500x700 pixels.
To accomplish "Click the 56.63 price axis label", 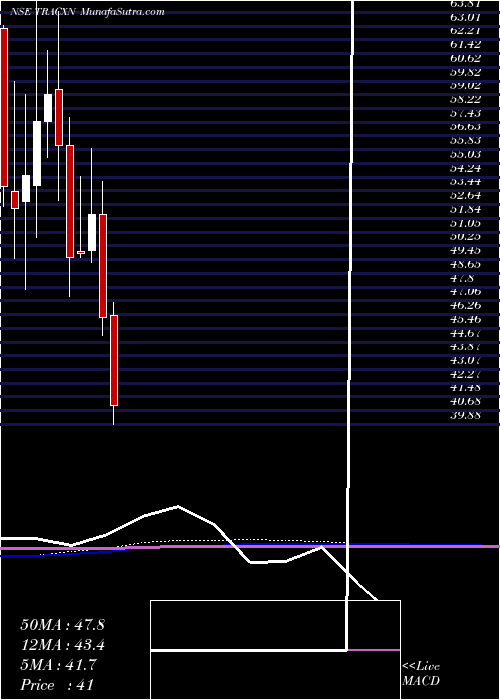I will pos(466,127).
